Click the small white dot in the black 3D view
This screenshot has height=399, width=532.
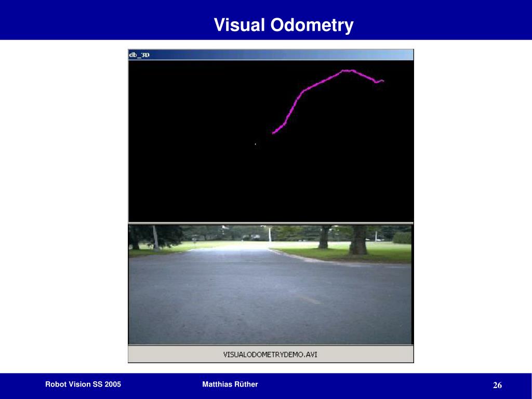coord(255,144)
